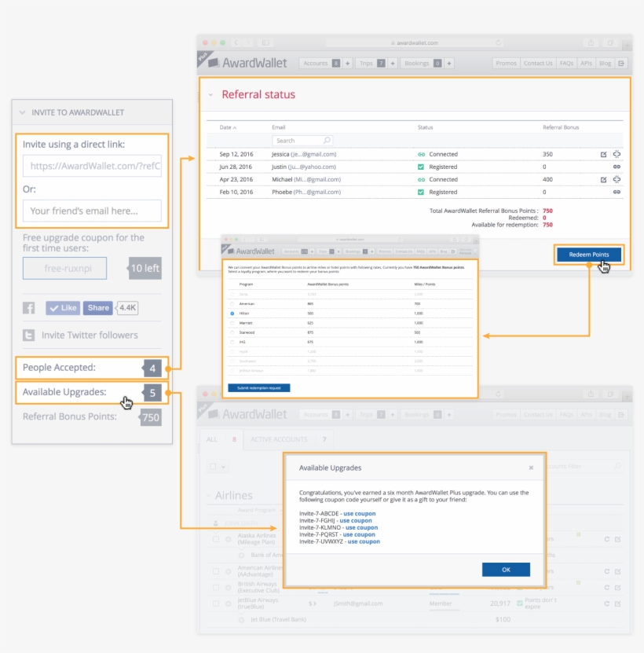Viewport: 644px width, 653px height.
Task: Click the logout icon next to Blog
Action: [x=622, y=63]
